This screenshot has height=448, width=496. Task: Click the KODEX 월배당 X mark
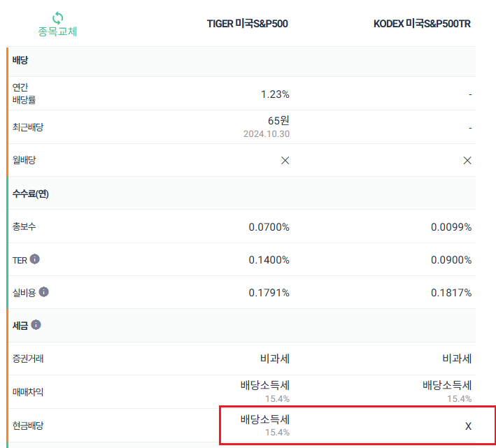(x=467, y=161)
